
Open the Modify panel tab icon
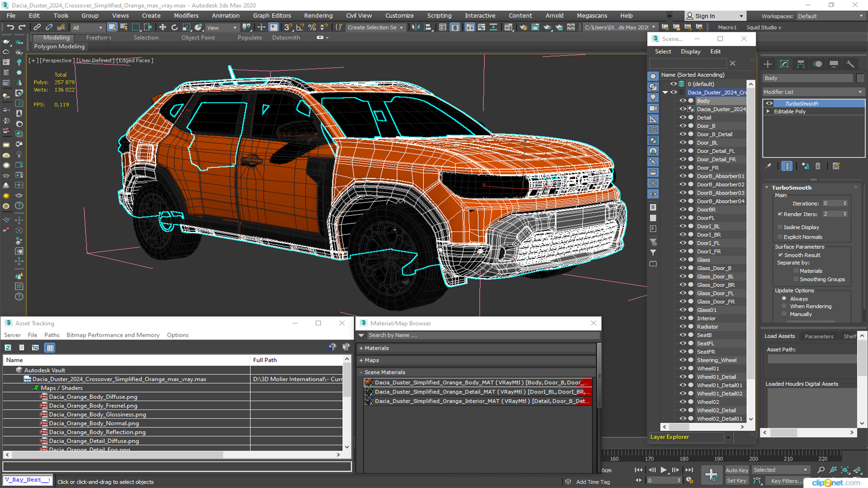[x=784, y=64]
